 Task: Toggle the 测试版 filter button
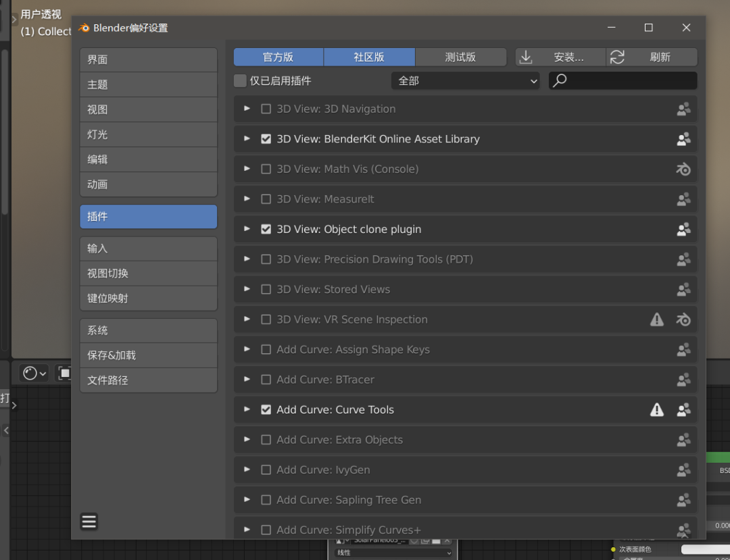click(461, 57)
